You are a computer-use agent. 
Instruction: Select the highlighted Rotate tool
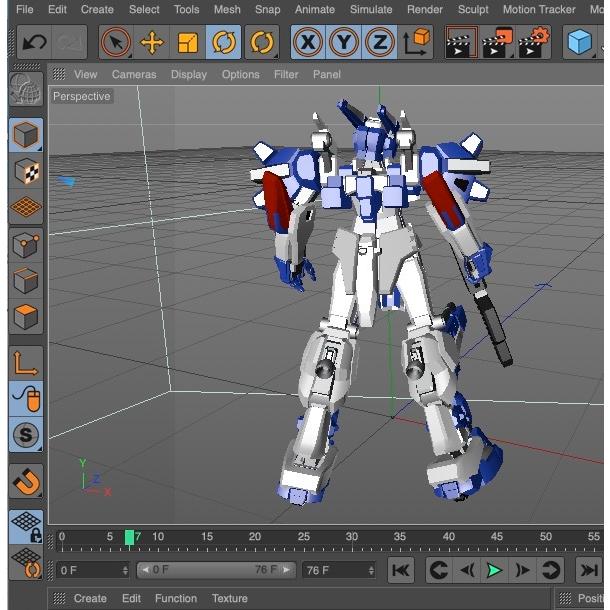coord(224,42)
